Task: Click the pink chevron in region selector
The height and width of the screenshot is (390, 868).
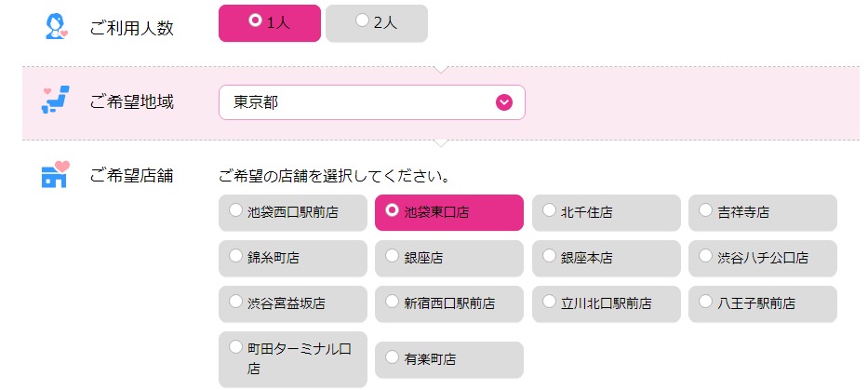Action: coord(503,102)
